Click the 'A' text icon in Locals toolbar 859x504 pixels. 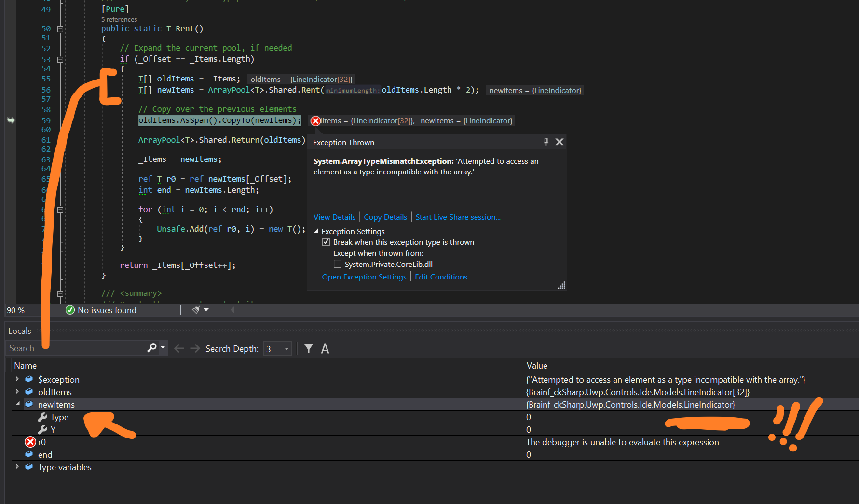[325, 348]
